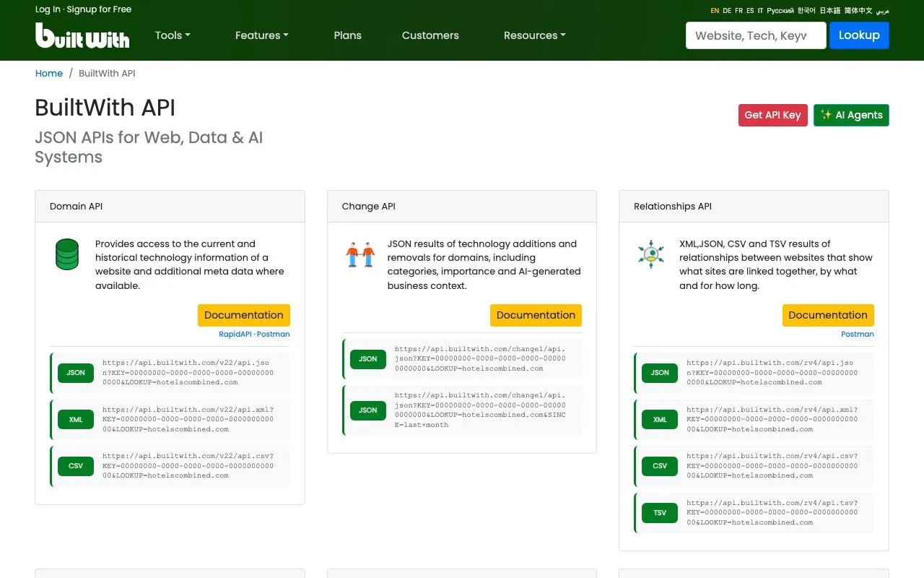Screen dimensions: 924x578
Task: Click the Domain API v22 api.xml URL
Action: [x=188, y=420]
